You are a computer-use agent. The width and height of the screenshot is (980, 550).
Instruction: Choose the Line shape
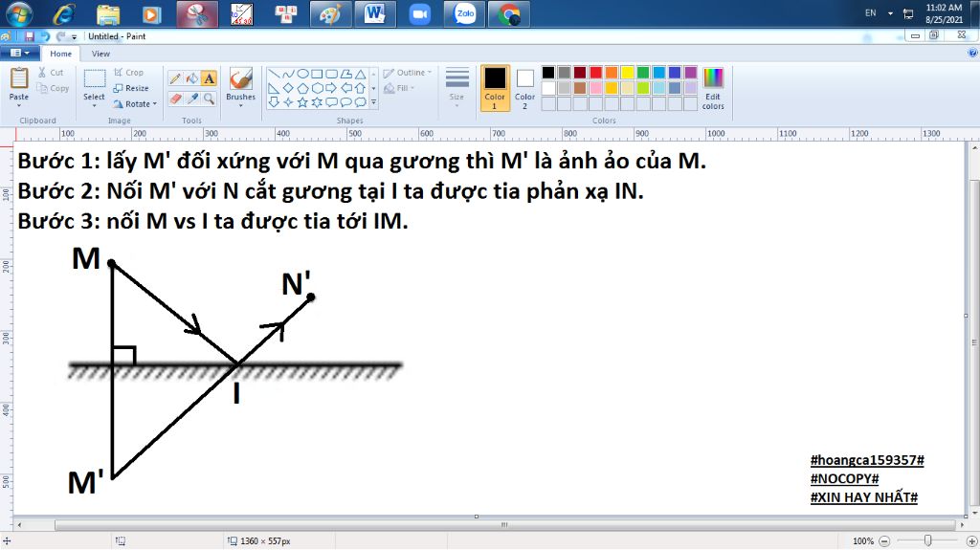pyautogui.click(x=274, y=74)
